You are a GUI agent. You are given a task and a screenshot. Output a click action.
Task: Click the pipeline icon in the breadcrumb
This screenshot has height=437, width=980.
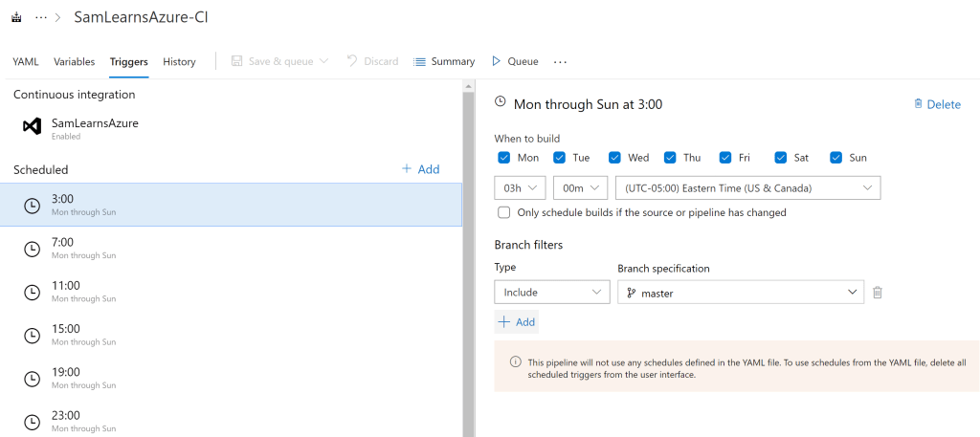click(x=16, y=17)
